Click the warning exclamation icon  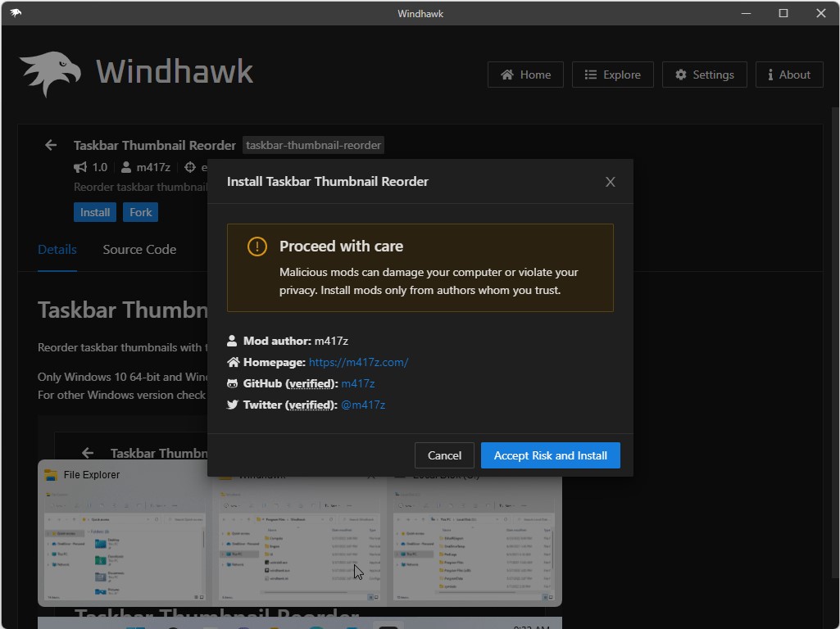tap(257, 247)
